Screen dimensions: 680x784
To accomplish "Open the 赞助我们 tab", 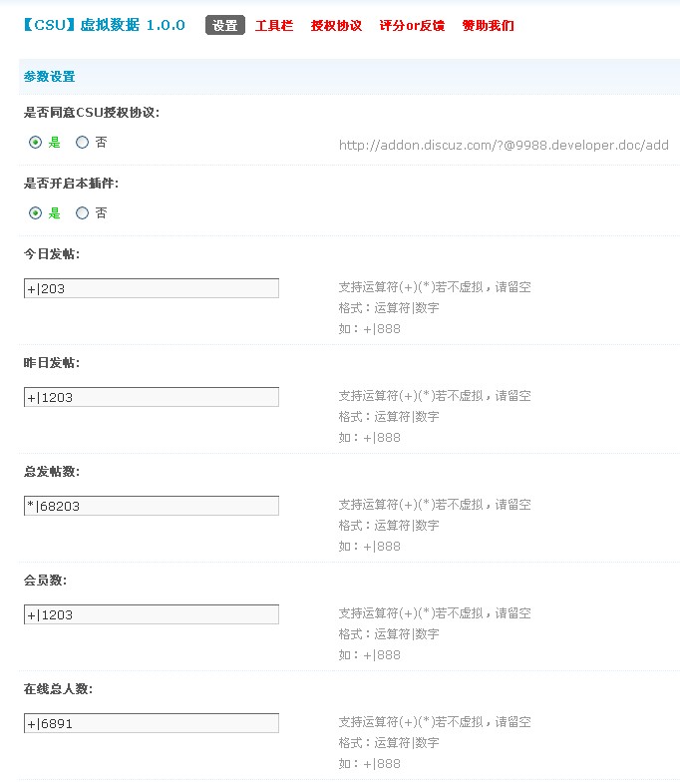I will [x=488, y=26].
